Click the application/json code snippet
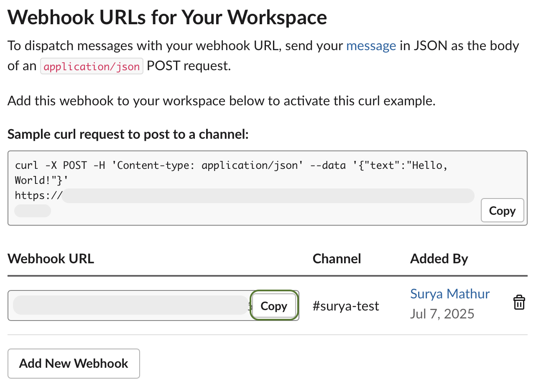This screenshot has height=392, width=536. (x=92, y=66)
